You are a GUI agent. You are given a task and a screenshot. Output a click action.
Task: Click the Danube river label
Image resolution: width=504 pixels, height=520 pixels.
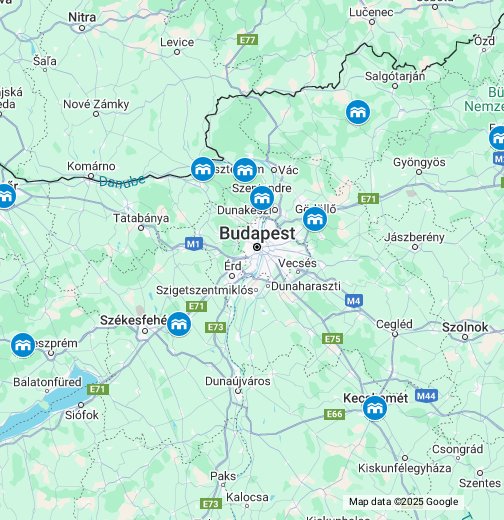click(x=122, y=181)
